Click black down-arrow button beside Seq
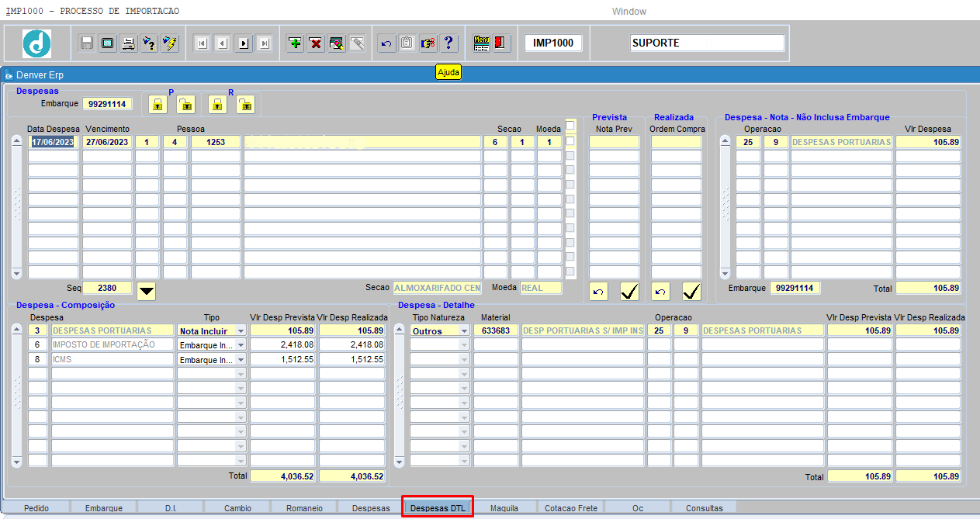980x519 pixels. click(x=147, y=291)
